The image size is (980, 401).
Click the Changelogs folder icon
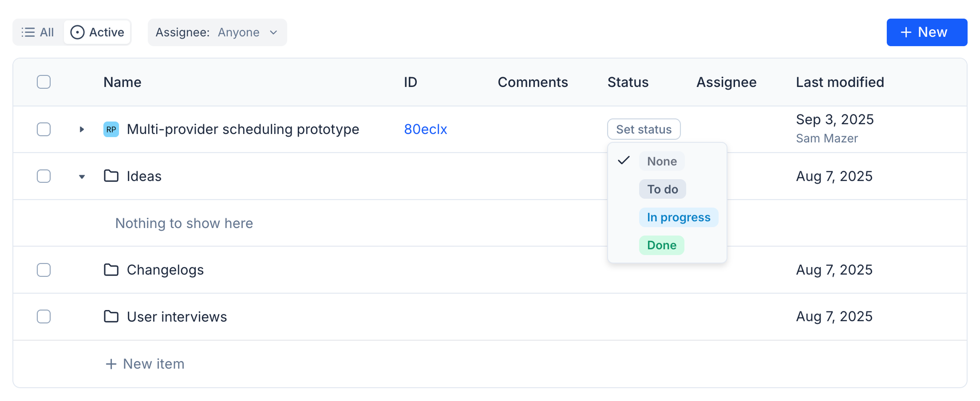111,270
